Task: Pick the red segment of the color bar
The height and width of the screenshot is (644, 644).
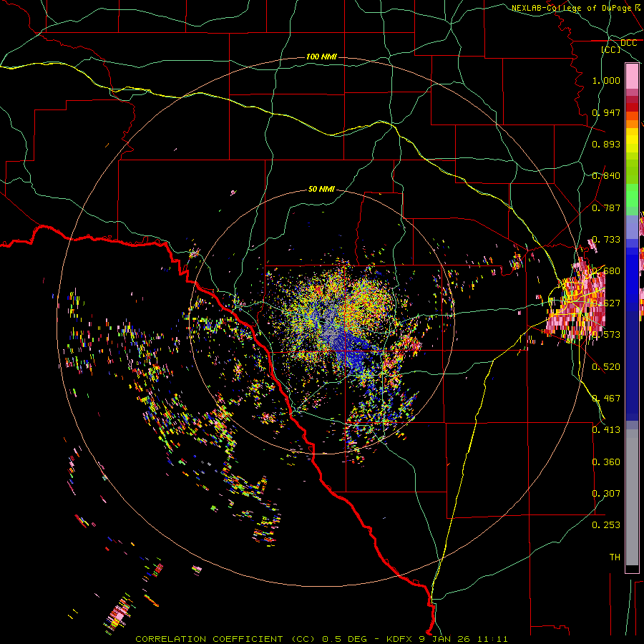Action: click(632, 107)
